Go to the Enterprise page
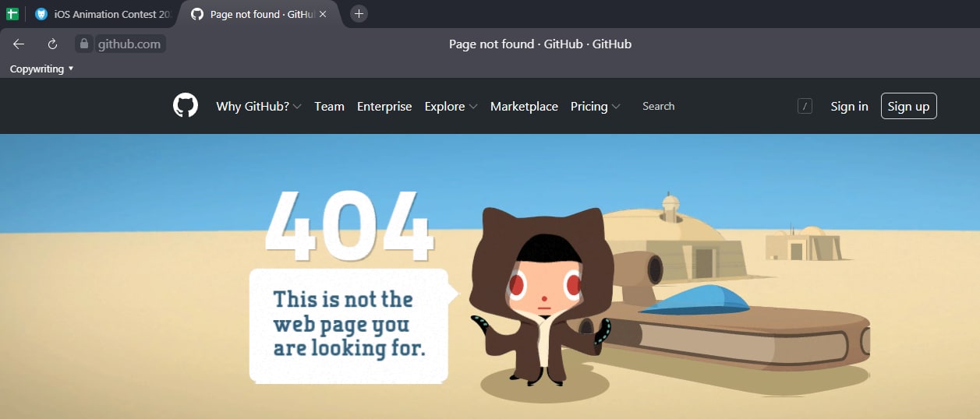 pyautogui.click(x=384, y=107)
